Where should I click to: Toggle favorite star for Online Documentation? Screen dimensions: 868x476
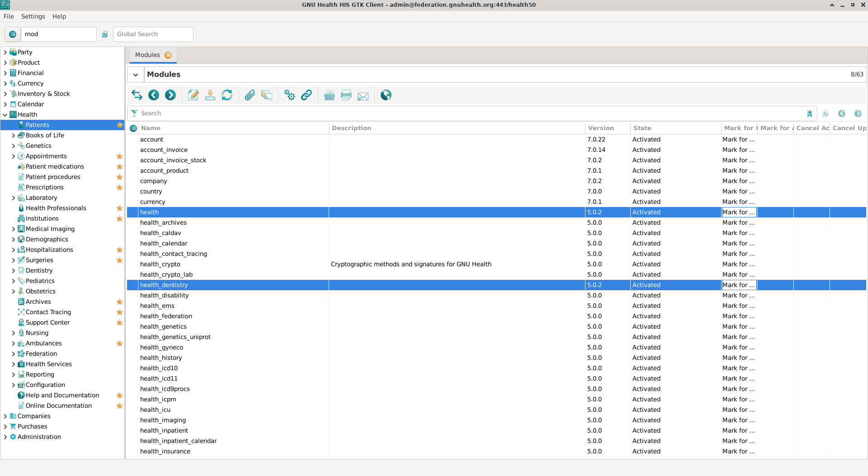click(x=120, y=405)
